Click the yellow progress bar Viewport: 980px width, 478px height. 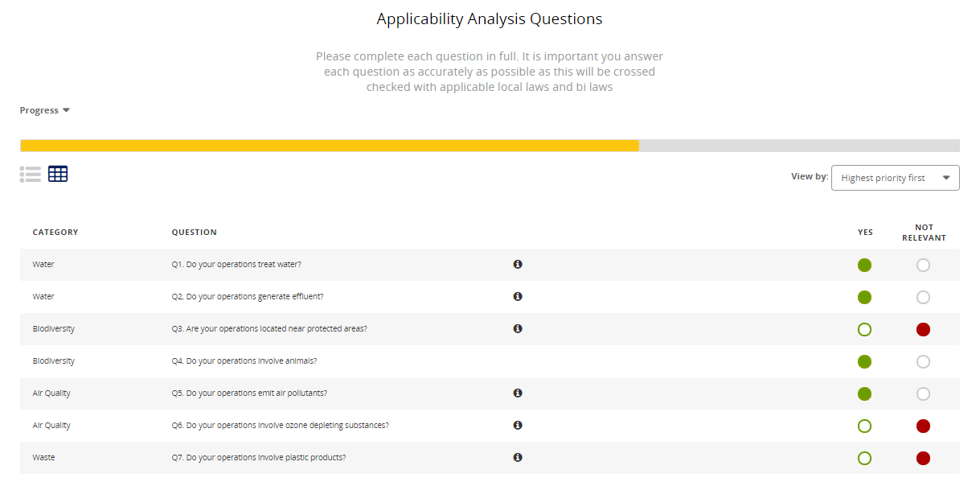tap(330, 146)
